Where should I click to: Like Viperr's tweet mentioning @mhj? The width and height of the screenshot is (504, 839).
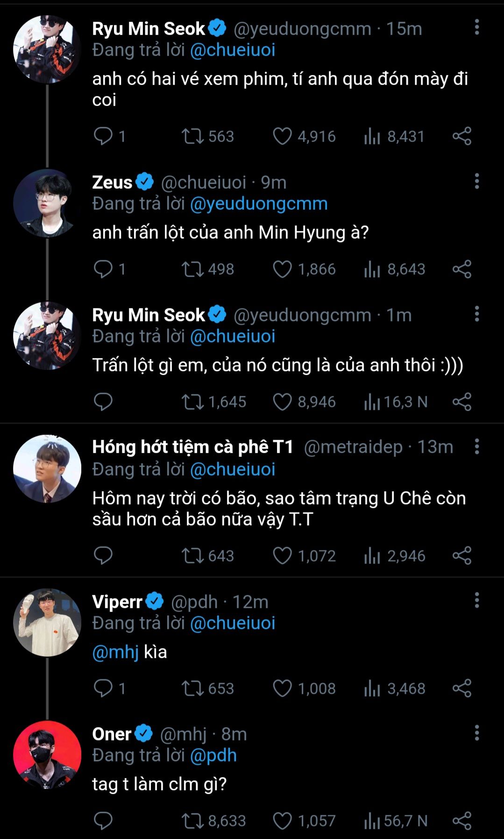click(282, 689)
